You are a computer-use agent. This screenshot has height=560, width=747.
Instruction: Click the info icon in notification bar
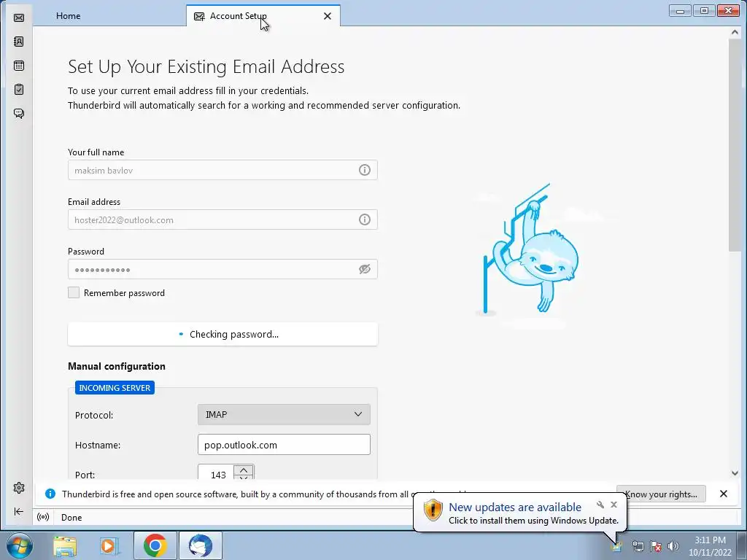coord(50,494)
